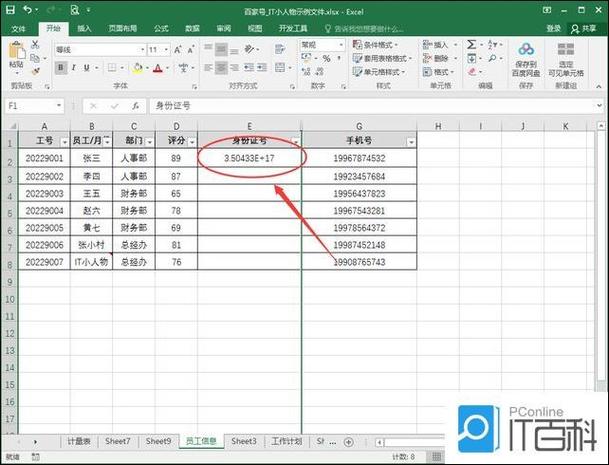This screenshot has height=465, width=609.
Task: Click the Save icon in quick access toolbar
Action: point(10,10)
